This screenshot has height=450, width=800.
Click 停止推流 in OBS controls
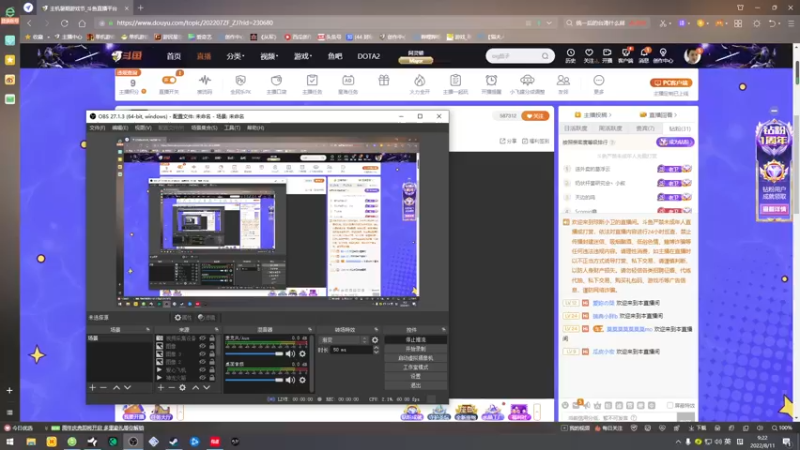pyautogui.click(x=415, y=340)
